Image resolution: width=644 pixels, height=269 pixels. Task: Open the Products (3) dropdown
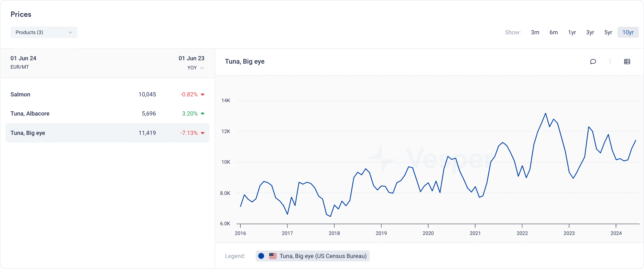(44, 32)
